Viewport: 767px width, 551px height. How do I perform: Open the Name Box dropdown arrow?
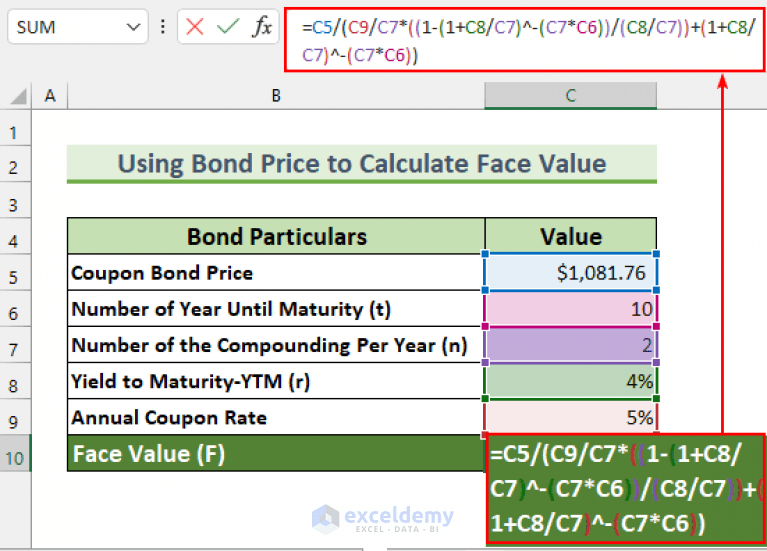coord(133,27)
